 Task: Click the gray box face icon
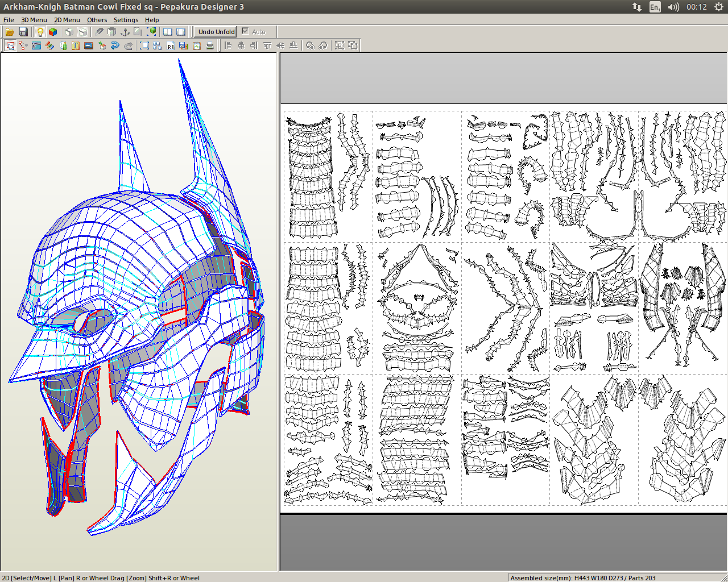pos(112,32)
